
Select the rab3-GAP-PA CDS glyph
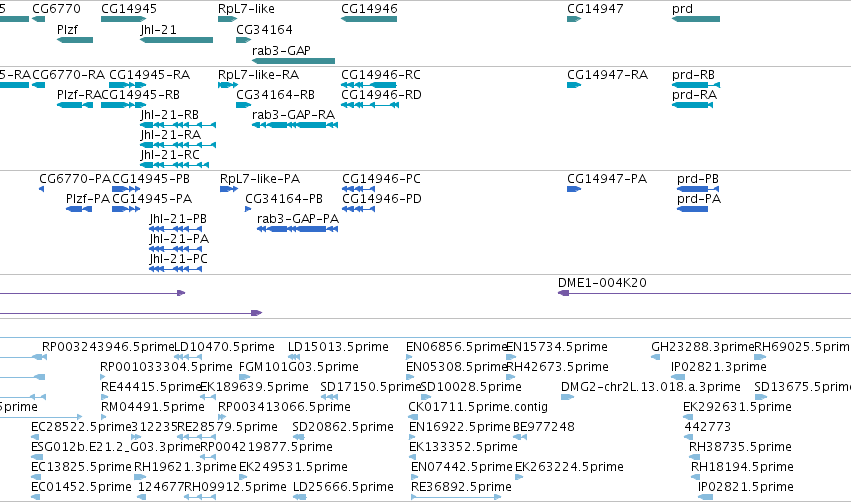coord(297,229)
